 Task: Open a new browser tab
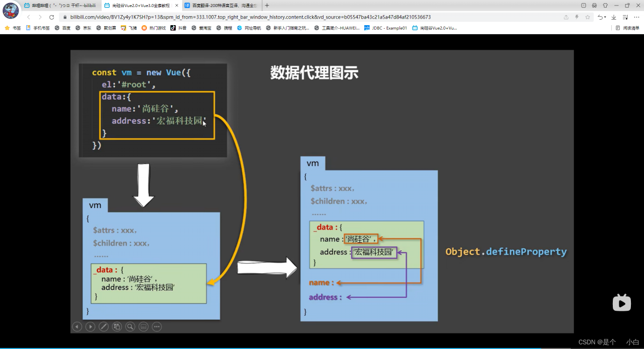pos(267,5)
